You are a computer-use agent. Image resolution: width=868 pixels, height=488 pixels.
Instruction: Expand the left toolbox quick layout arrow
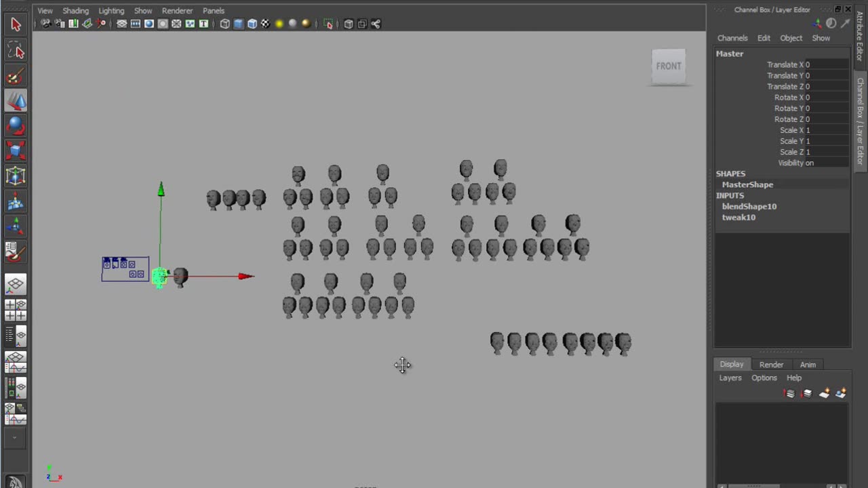click(15, 438)
